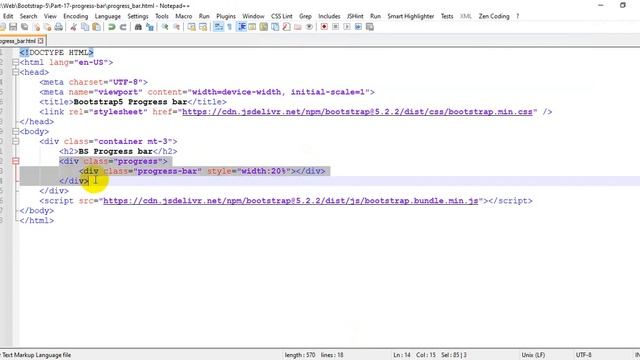This screenshot has height=360, width=640.
Task: Click the synchronize horizontal scrolling icon
Action: coord(203,27)
